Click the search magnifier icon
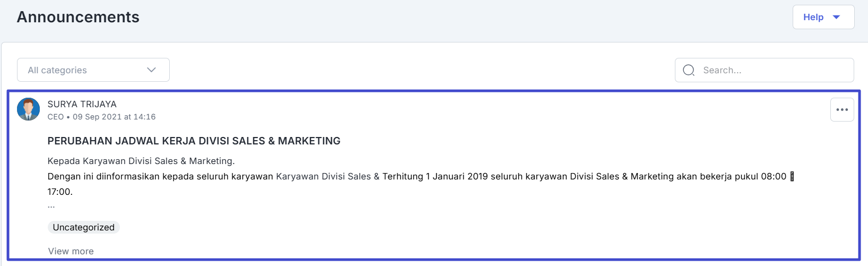This screenshot has height=266, width=868. pyautogui.click(x=689, y=70)
